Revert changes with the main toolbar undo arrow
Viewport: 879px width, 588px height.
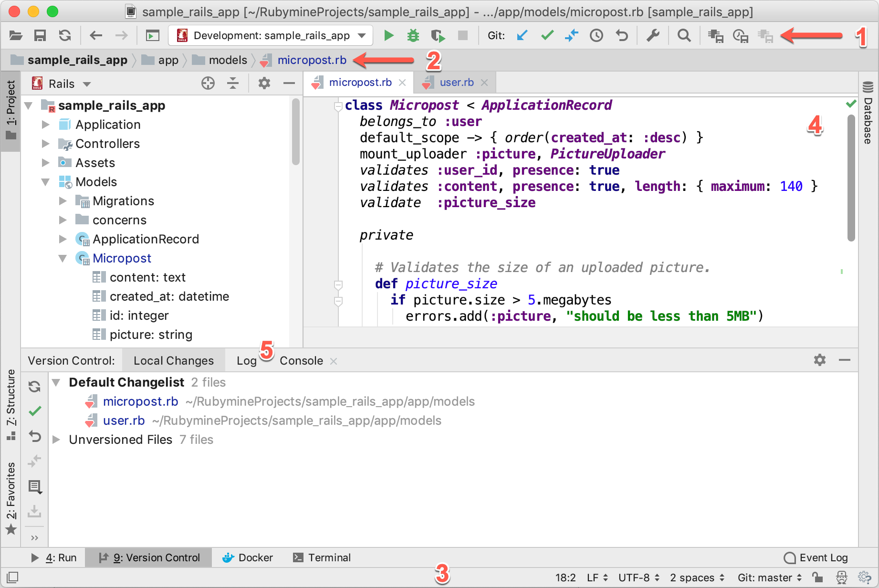click(x=621, y=35)
